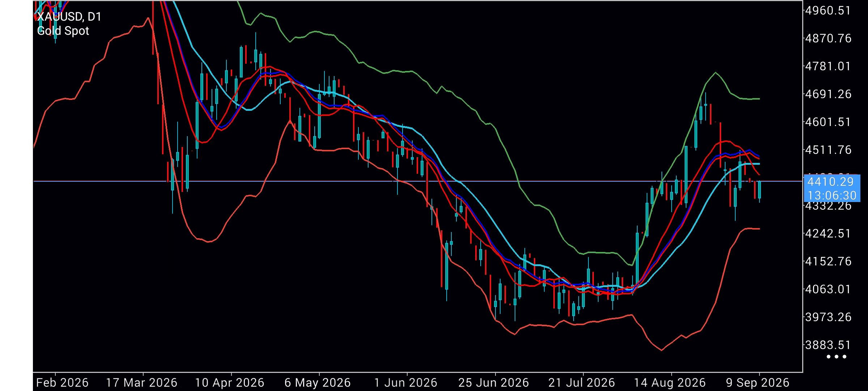Click the 21 Jul 2026 date label
Screen dimensions: 868x391
tap(582, 383)
